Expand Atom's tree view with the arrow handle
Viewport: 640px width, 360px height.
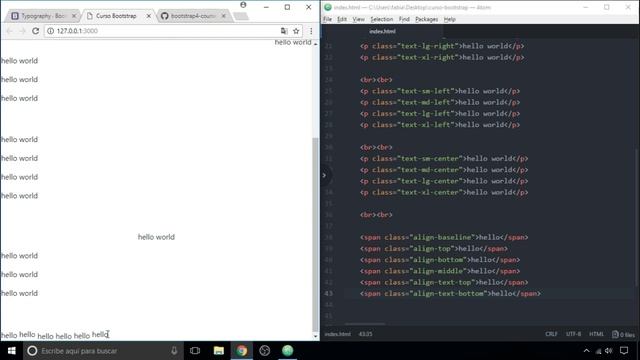coord(324,176)
